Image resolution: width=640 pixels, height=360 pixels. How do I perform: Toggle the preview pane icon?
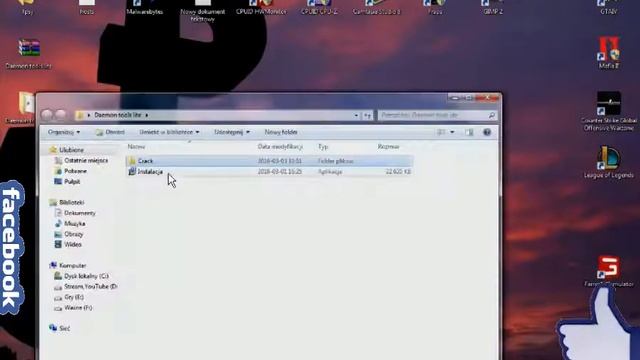pos(469,132)
